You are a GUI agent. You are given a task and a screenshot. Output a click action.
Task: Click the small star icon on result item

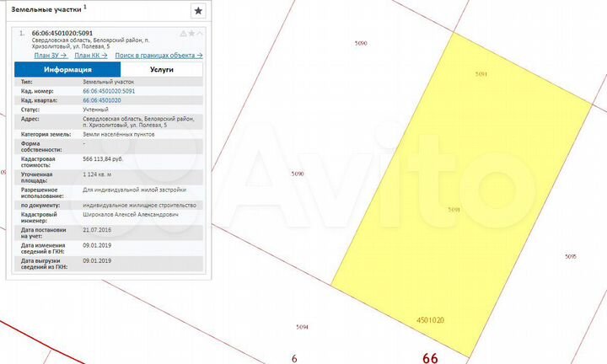tap(191, 33)
